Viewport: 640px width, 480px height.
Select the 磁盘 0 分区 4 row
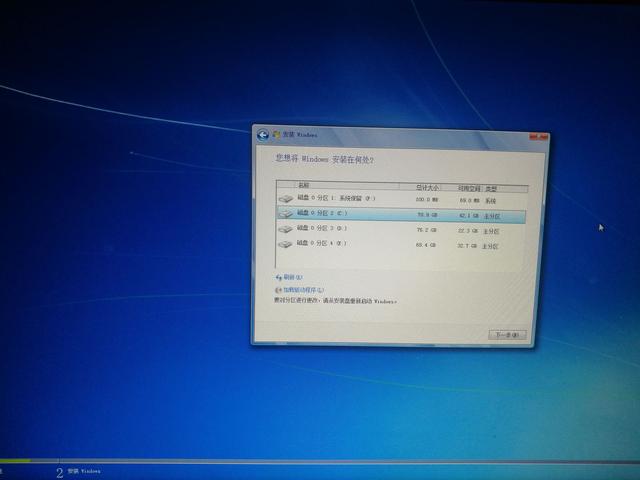(400, 244)
